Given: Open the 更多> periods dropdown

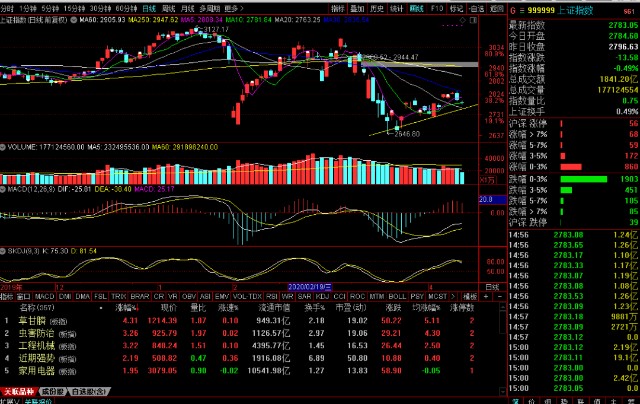Looking at the screenshot, I should pyautogui.click(x=230, y=6).
